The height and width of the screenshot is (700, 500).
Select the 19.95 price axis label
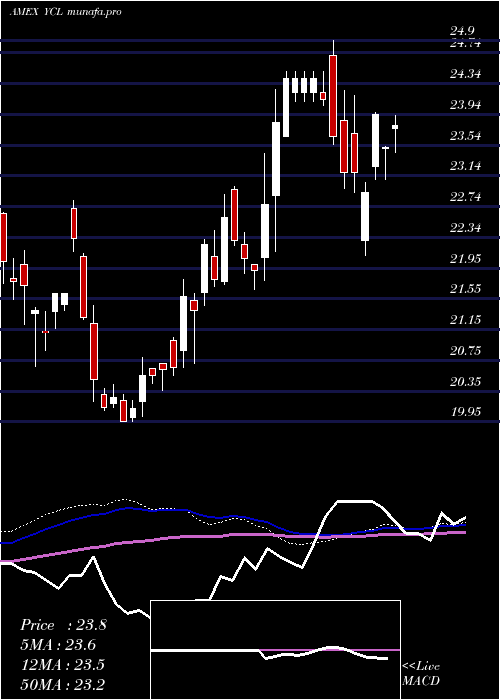tap(466, 412)
